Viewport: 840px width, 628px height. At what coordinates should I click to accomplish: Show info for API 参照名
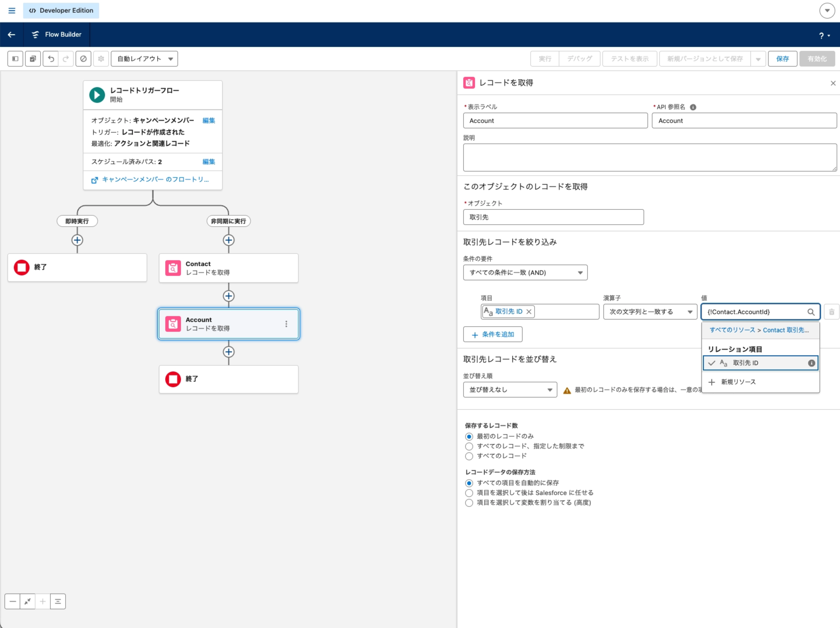(693, 107)
